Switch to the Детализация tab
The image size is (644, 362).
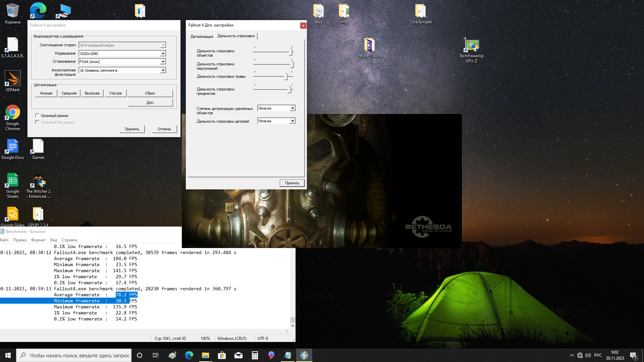coord(202,37)
